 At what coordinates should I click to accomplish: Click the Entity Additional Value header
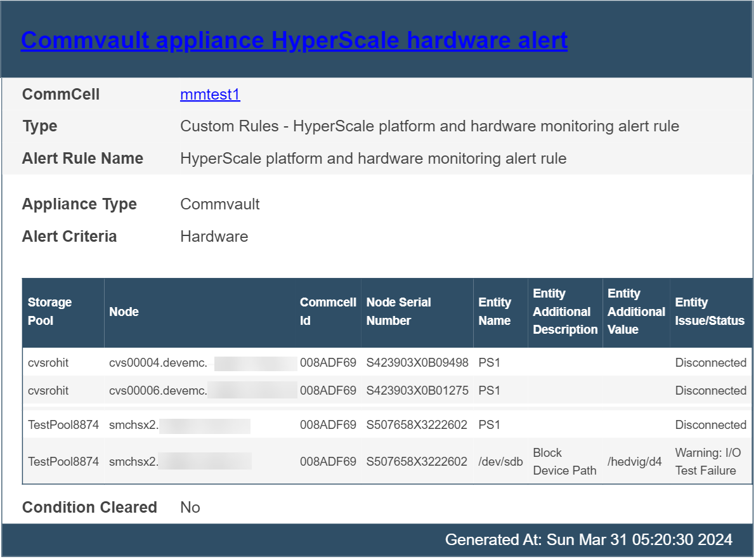click(635, 312)
